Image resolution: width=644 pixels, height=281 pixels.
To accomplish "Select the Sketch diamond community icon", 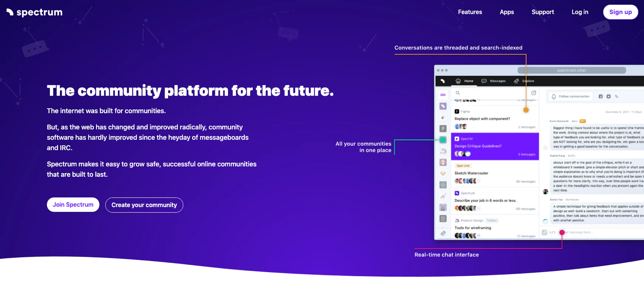I will 443,173.
